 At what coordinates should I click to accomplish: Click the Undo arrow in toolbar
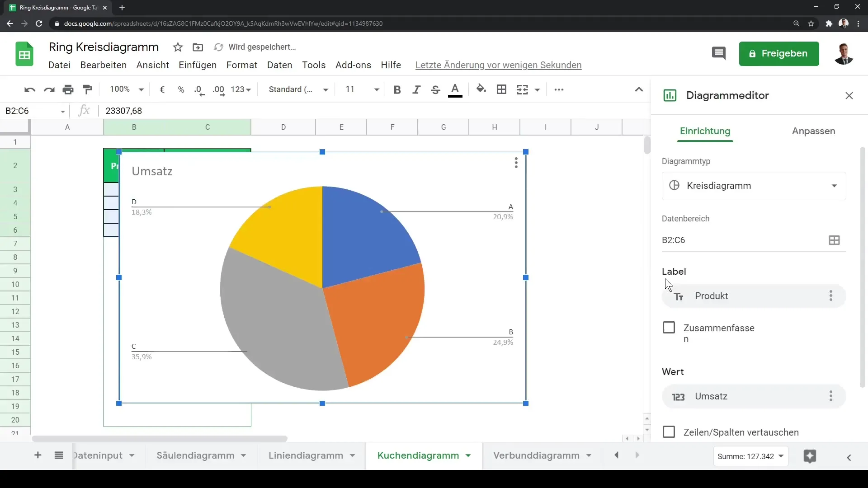(30, 89)
